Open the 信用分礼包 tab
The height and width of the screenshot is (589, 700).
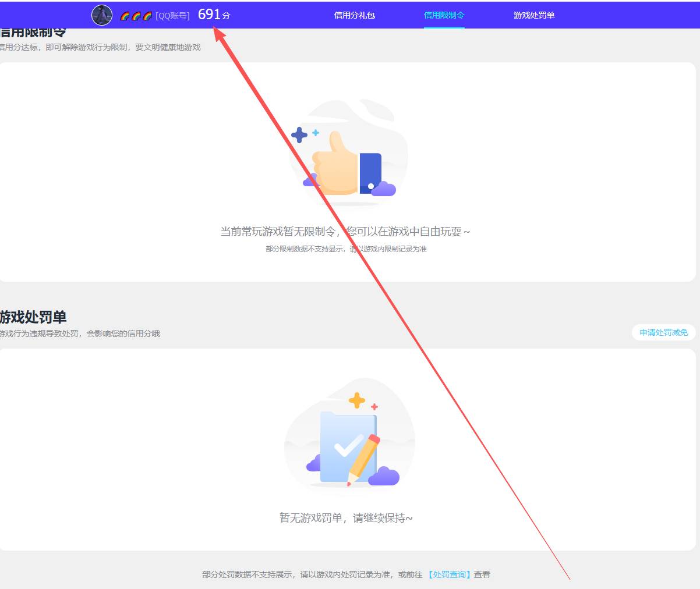click(354, 15)
